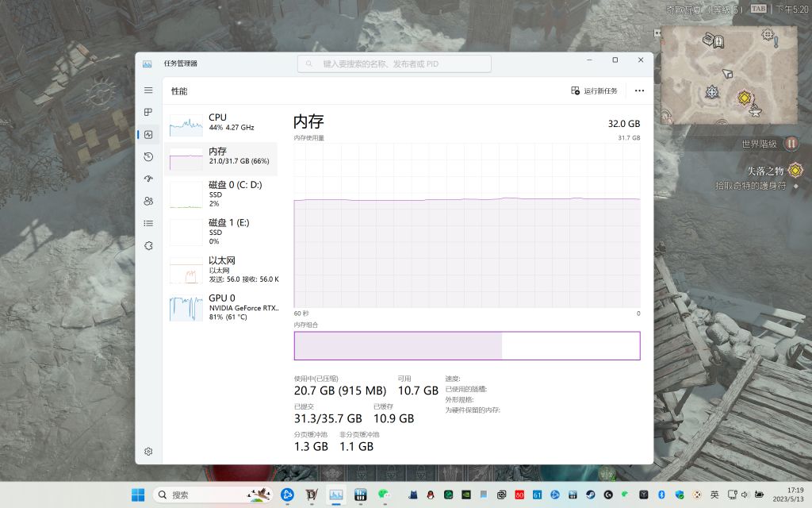Open Task Manager settings via gear icon

click(x=147, y=451)
